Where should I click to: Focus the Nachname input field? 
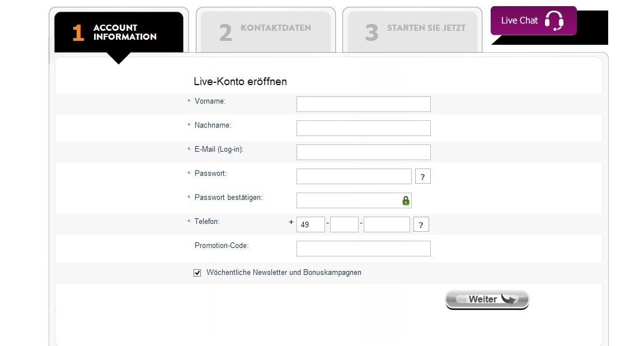[x=364, y=128]
